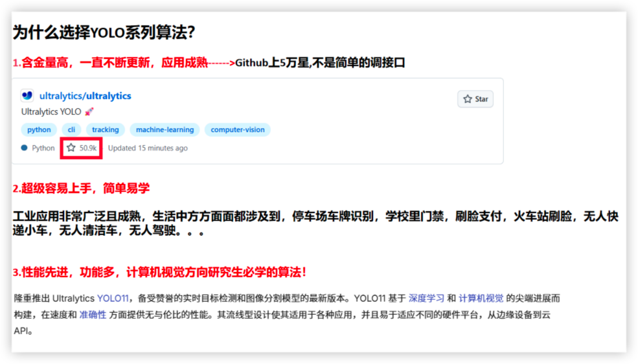The height and width of the screenshot is (364, 638).
Task: Follow the YOLO11 hyperlink
Action: [113, 299]
